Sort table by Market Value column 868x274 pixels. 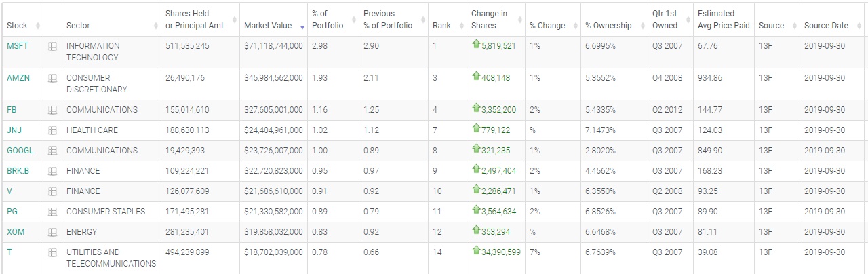coord(268,26)
